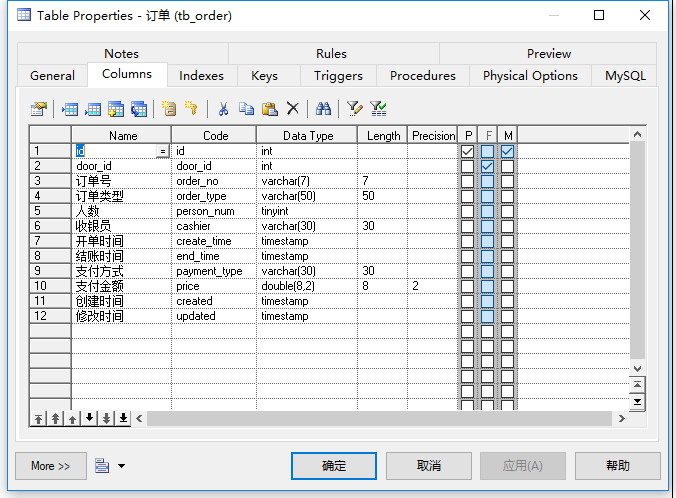Click the equals button in id Name cell
676x498 pixels.
(163, 151)
